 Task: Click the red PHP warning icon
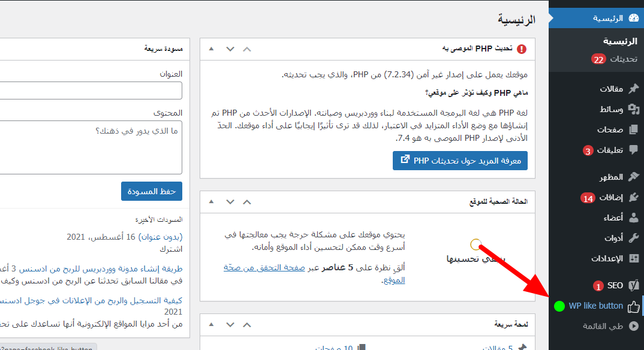522,49
